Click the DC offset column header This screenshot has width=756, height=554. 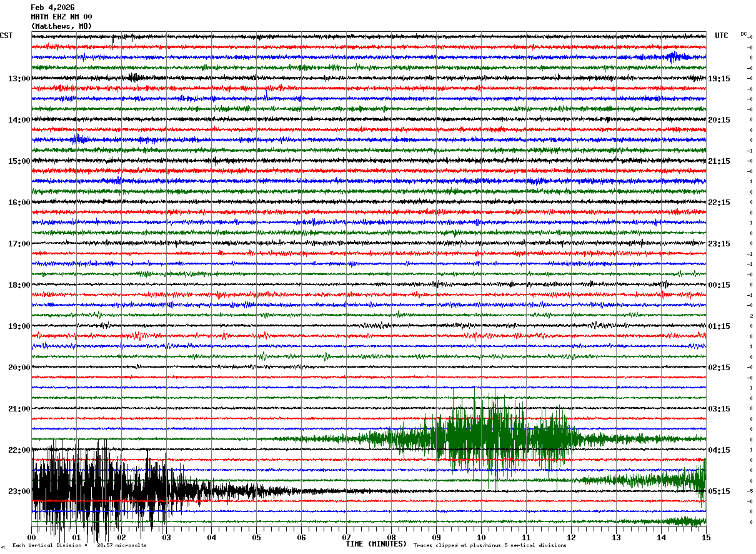click(744, 34)
